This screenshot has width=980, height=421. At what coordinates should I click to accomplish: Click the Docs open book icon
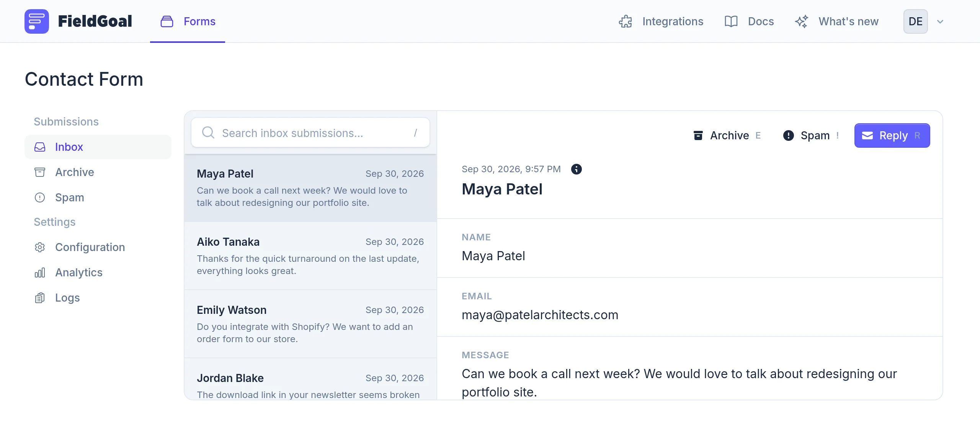pos(731,21)
